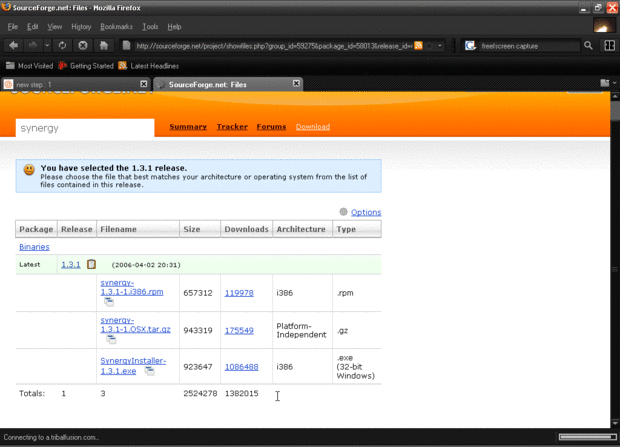Stop loading with the Stop icon

pyautogui.click(x=83, y=45)
